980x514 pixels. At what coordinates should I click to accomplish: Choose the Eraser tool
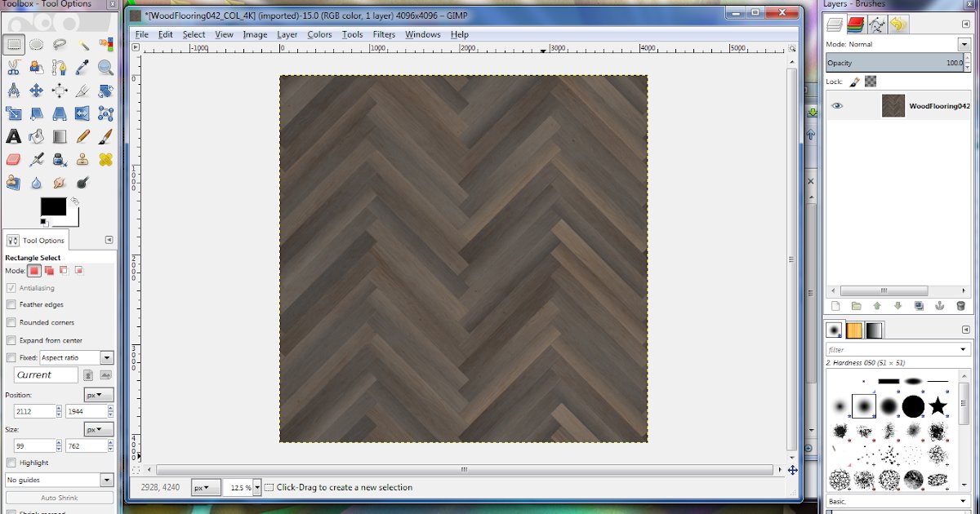pyautogui.click(x=13, y=159)
